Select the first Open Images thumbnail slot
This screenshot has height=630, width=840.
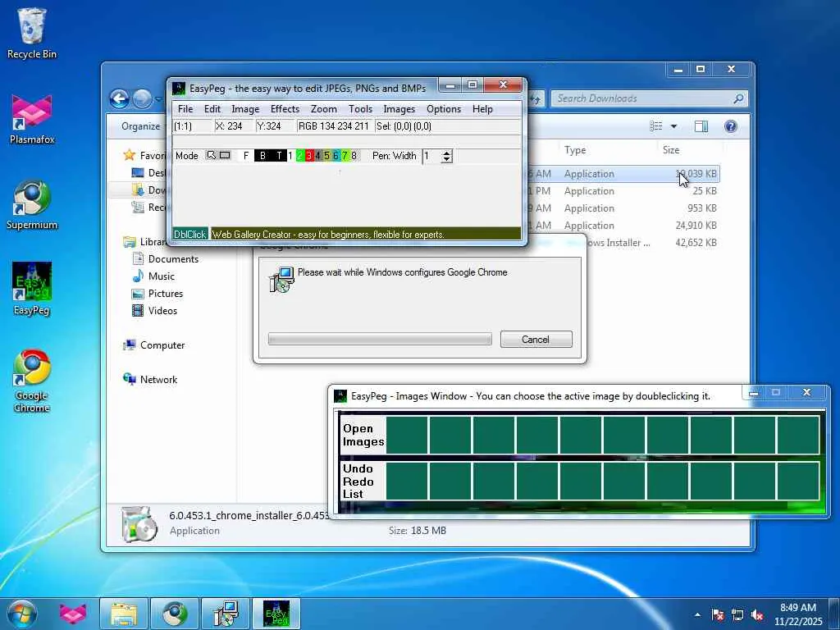click(x=407, y=435)
